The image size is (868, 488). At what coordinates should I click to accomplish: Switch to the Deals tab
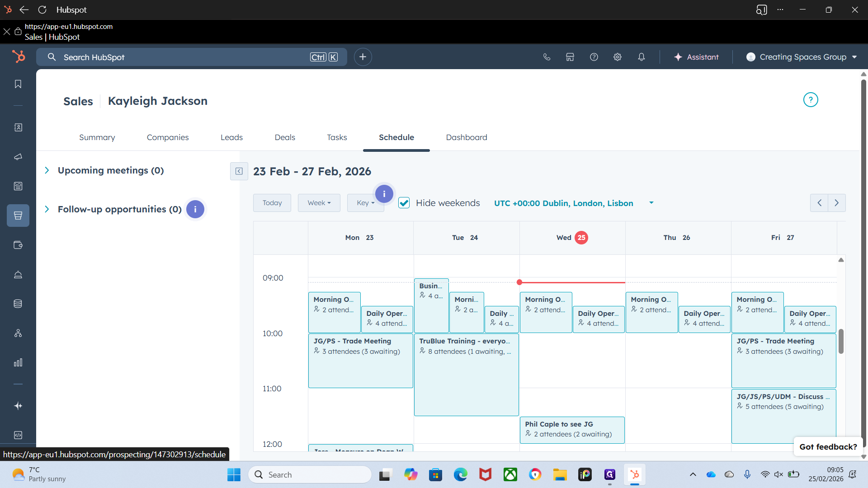tap(285, 137)
